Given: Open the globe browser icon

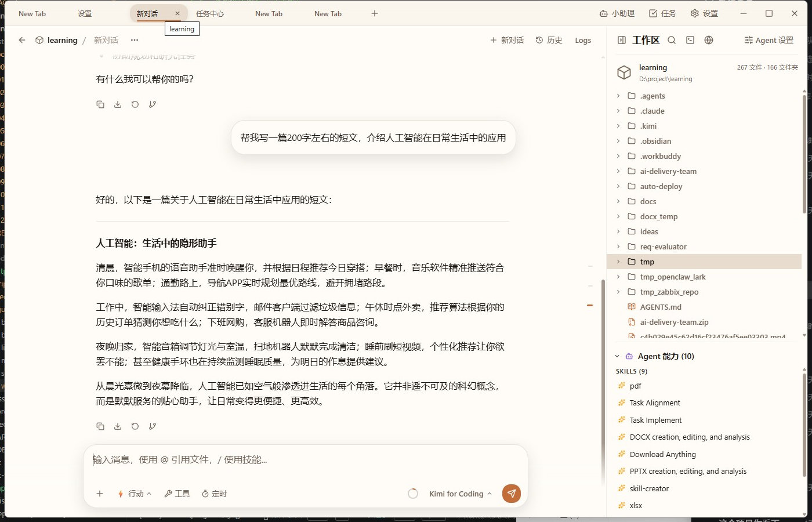Looking at the screenshot, I should 709,40.
